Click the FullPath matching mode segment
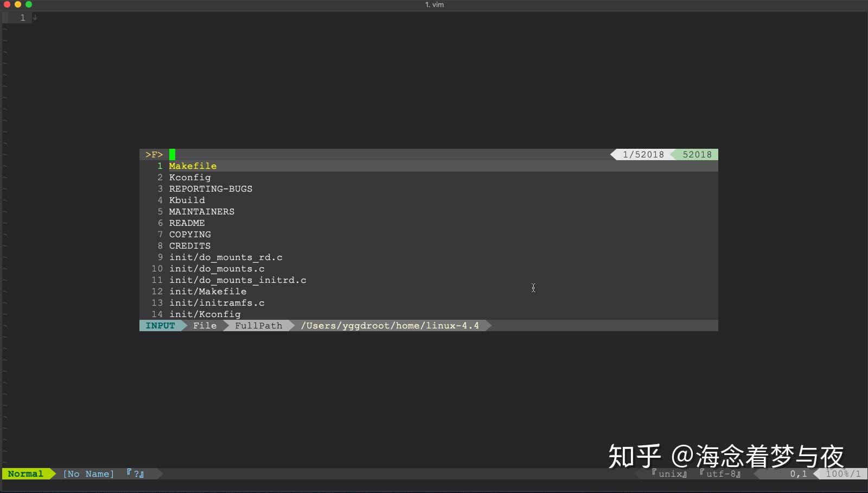The height and width of the screenshot is (493, 868). coord(259,325)
